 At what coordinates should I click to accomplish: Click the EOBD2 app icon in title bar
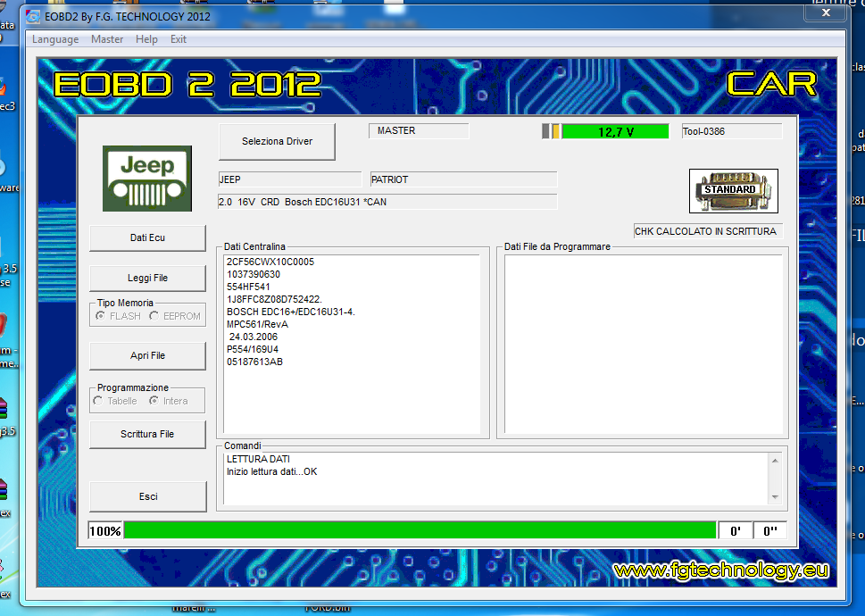click(x=34, y=15)
